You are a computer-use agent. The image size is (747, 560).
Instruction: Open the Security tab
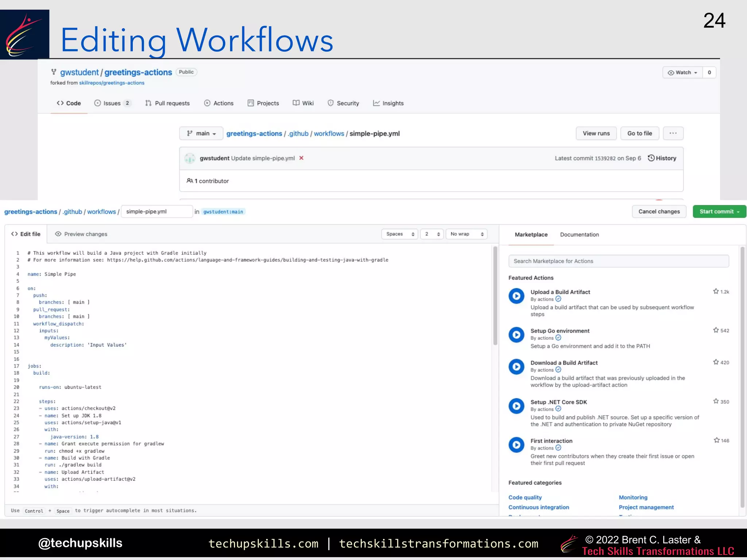(343, 103)
